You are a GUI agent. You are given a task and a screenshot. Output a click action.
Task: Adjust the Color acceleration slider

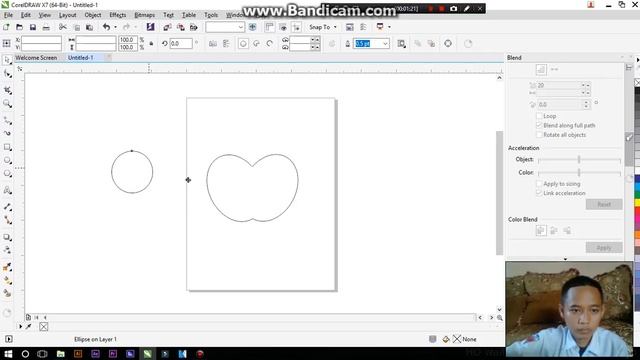tap(579, 173)
